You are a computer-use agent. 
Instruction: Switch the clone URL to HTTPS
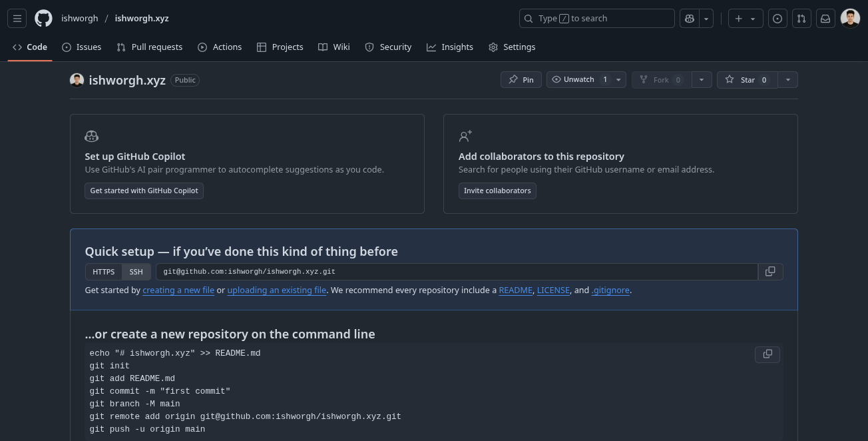pyautogui.click(x=103, y=271)
